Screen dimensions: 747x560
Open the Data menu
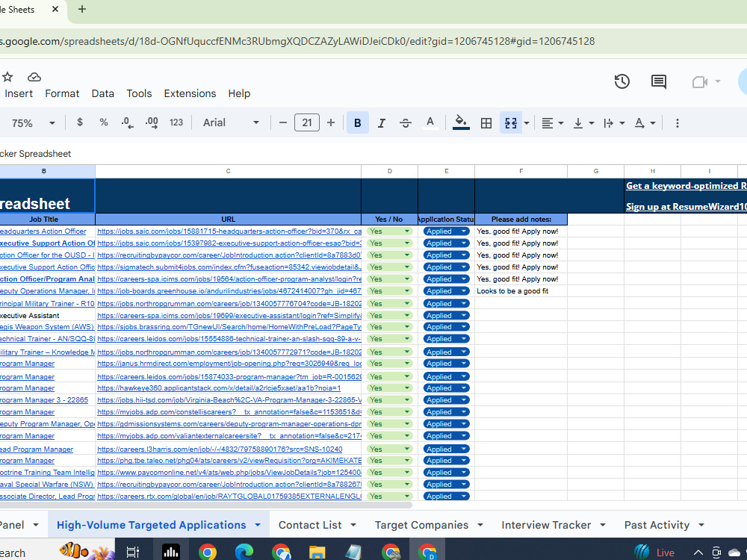click(x=103, y=93)
